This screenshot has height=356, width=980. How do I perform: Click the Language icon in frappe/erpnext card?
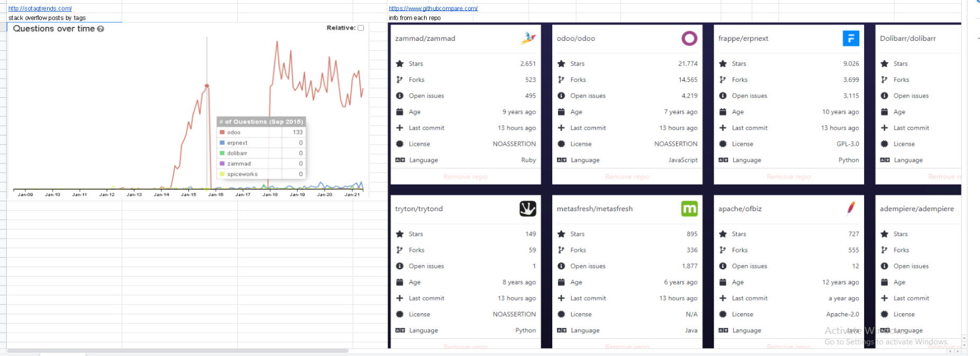(723, 160)
